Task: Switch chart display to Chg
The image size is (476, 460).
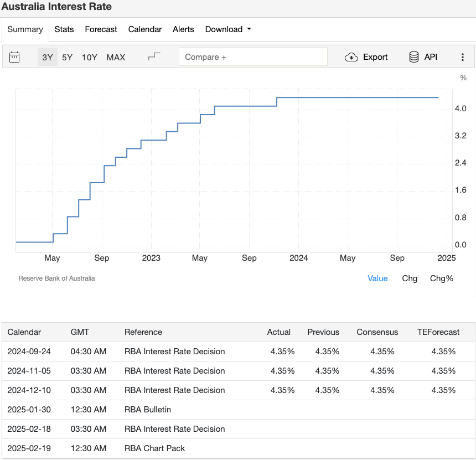Action: click(x=410, y=278)
